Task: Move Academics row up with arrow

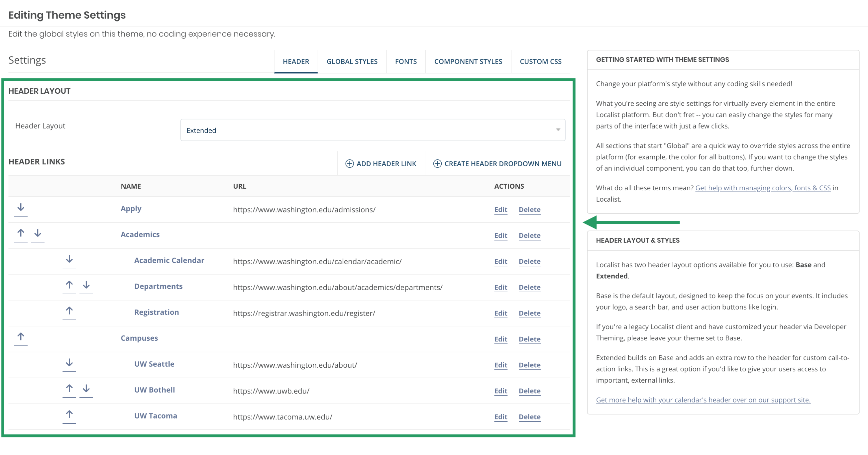Action: point(21,233)
